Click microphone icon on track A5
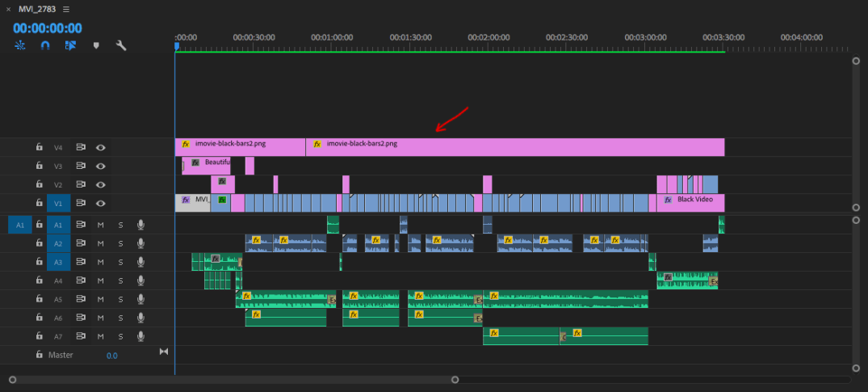 140,299
